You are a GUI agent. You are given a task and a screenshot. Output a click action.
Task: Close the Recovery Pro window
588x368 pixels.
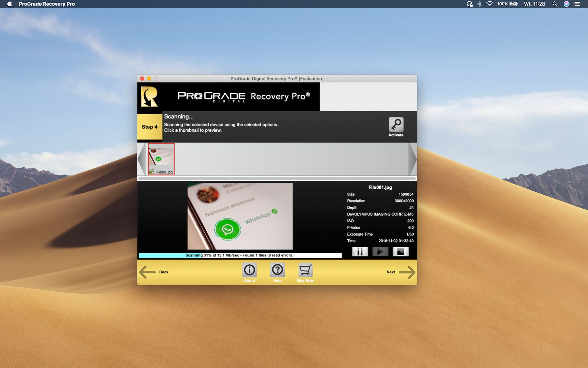(x=142, y=79)
